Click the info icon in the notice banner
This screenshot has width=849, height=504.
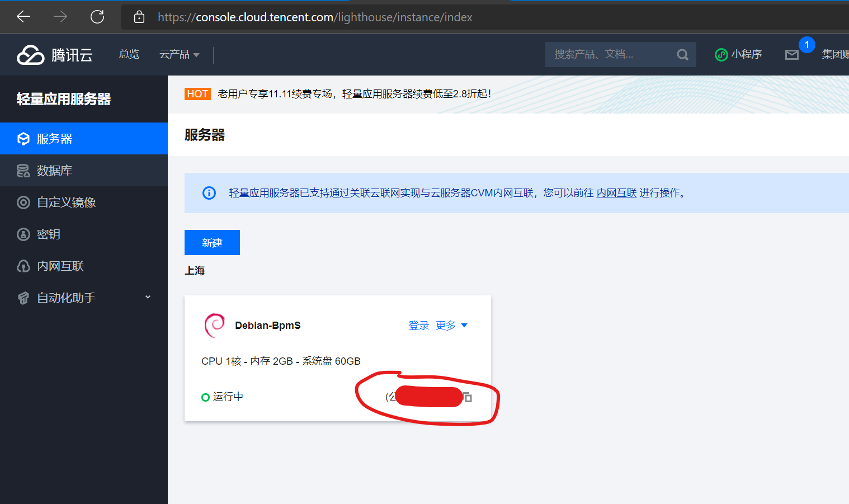(x=209, y=192)
